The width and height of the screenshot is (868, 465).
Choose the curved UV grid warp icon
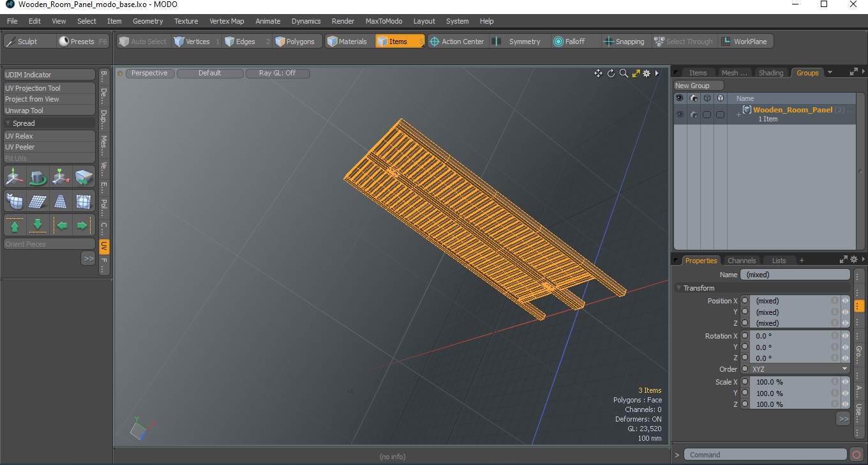[x=15, y=201]
